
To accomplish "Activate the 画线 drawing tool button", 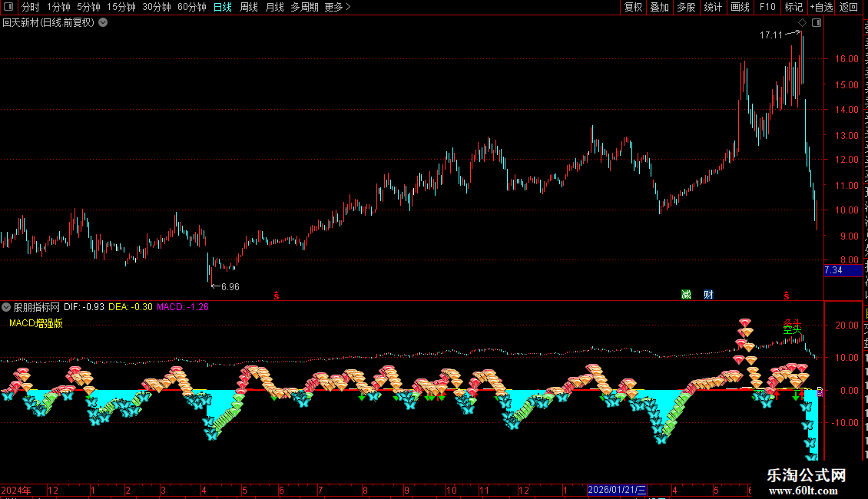I will click(x=740, y=7).
